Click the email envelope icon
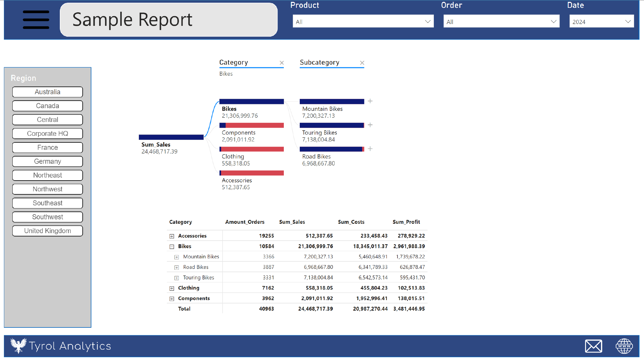This screenshot has height=362, width=644. coord(593,346)
